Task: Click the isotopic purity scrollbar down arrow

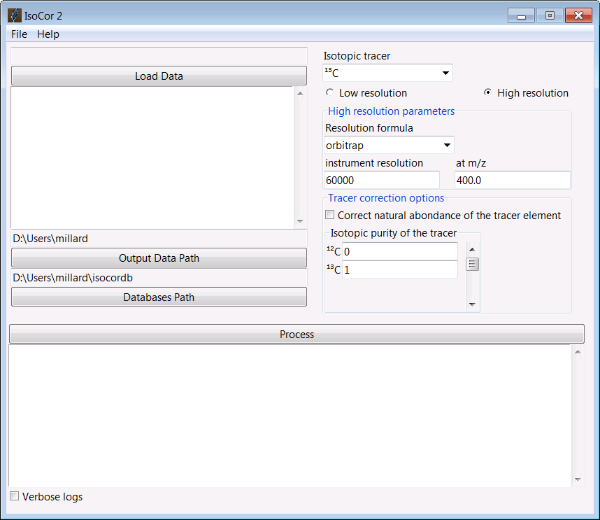Action: coord(472,304)
